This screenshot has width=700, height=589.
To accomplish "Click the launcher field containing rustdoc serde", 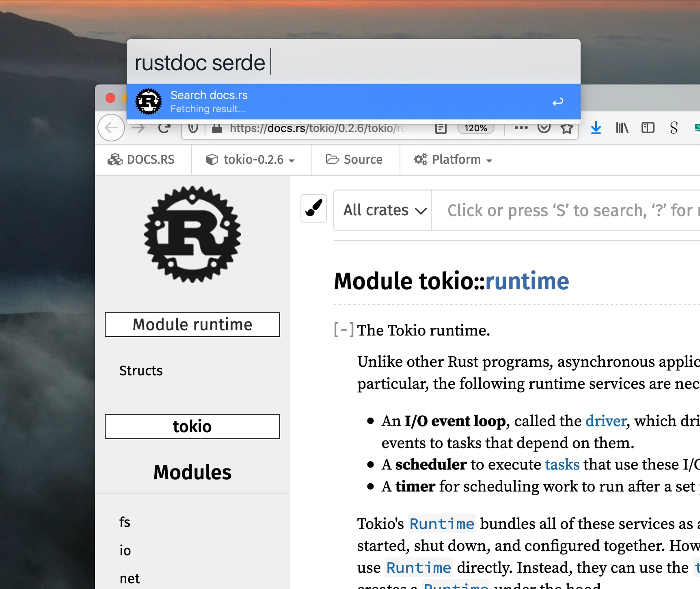I will tap(353, 62).
